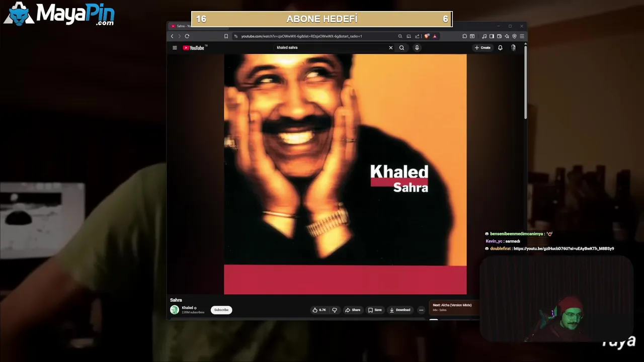Go to YouTube home via logo
This screenshot has width=644, height=362.
[194, 48]
